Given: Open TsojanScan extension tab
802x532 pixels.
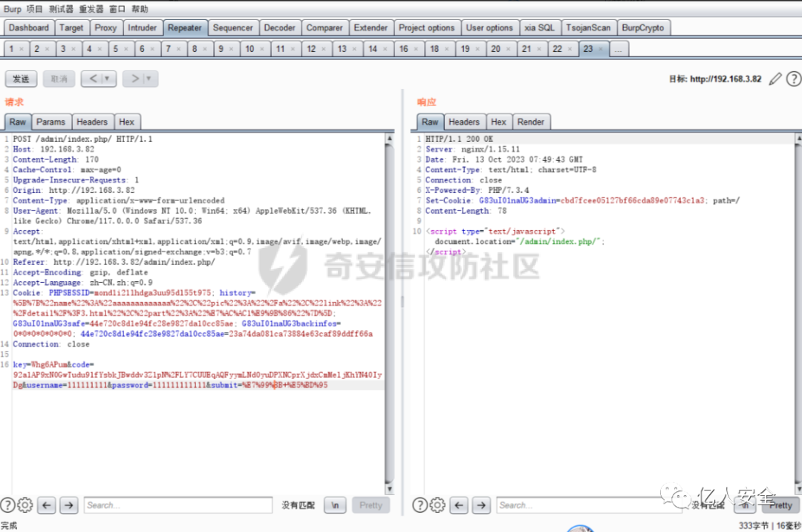Looking at the screenshot, I should click(x=588, y=27).
